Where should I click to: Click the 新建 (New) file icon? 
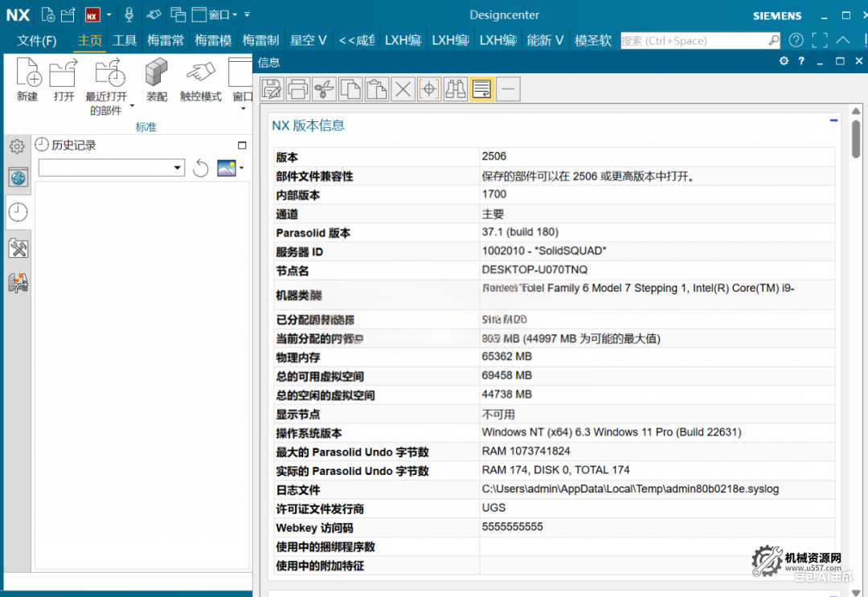tap(27, 75)
